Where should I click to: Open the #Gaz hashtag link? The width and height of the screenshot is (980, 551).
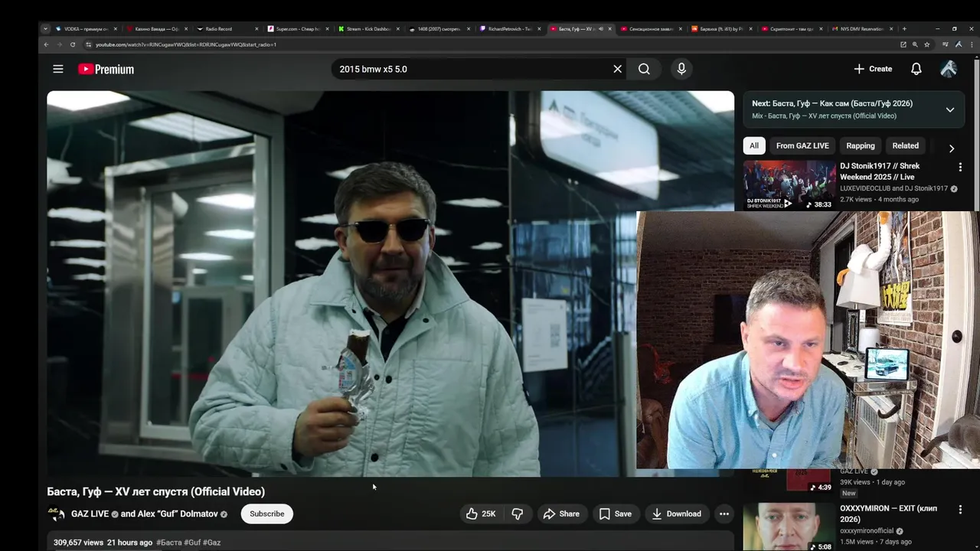click(x=211, y=543)
